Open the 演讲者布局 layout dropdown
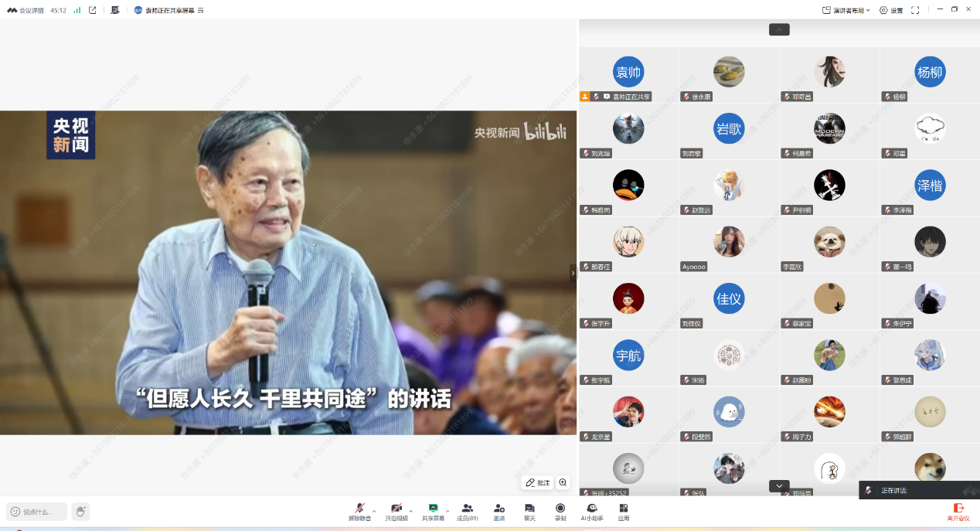The image size is (980, 531). click(846, 10)
